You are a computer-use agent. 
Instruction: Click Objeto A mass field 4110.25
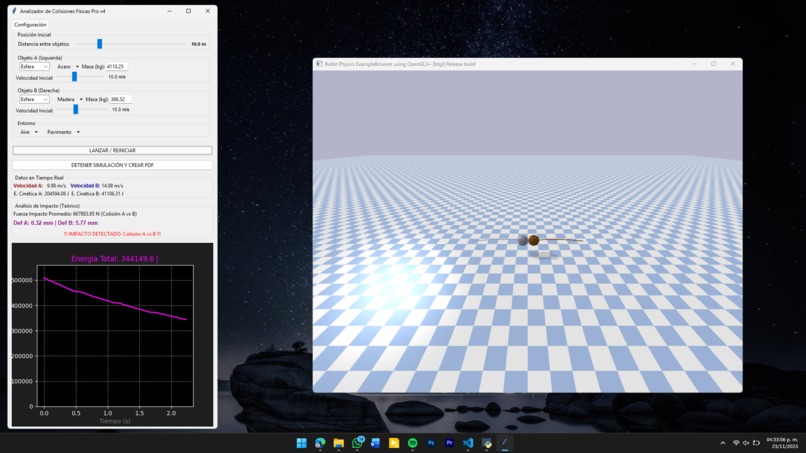tap(117, 67)
